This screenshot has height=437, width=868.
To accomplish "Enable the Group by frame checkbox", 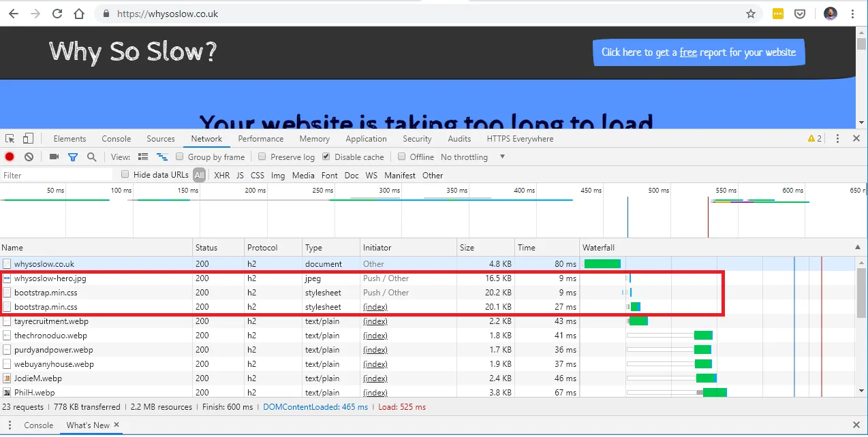I will point(180,157).
